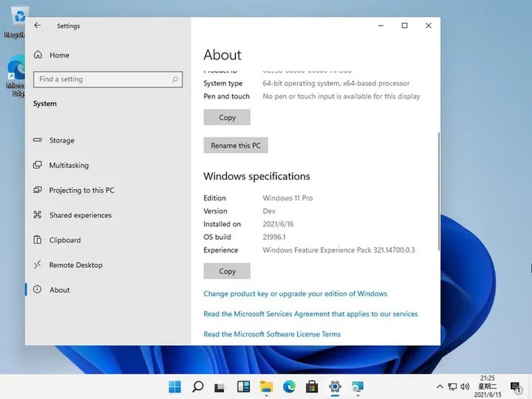Select About in the Settings sidebar
Image resolution: width=532 pixels, height=399 pixels.
click(x=60, y=290)
